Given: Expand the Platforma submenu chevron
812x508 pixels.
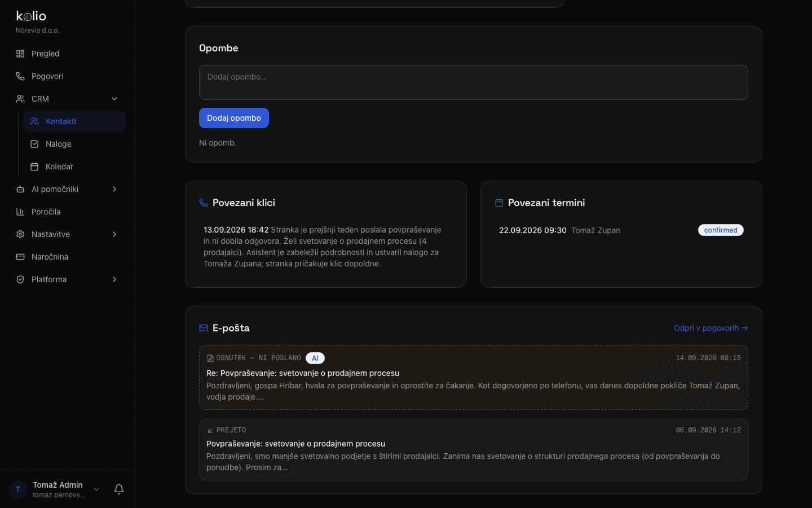Looking at the screenshot, I should pyautogui.click(x=114, y=279).
